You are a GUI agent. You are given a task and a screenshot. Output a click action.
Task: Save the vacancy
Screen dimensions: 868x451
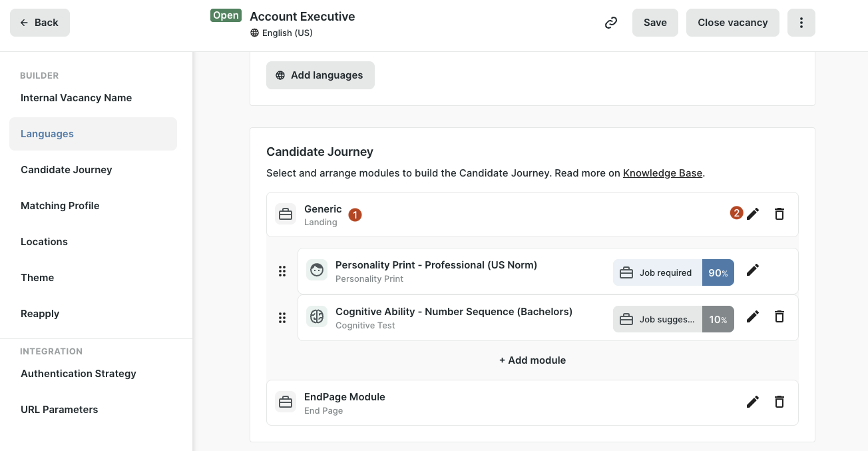click(654, 23)
